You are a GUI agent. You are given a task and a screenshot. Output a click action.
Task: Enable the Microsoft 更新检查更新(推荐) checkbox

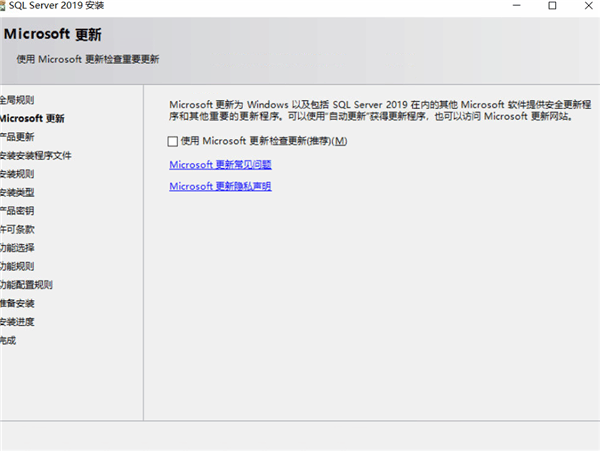[173, 141]
